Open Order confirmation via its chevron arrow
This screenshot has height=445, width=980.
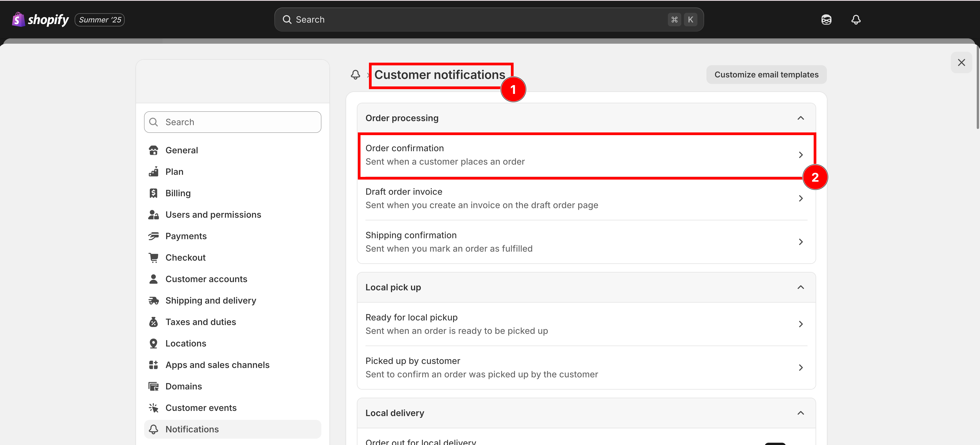tap(800, 155)
